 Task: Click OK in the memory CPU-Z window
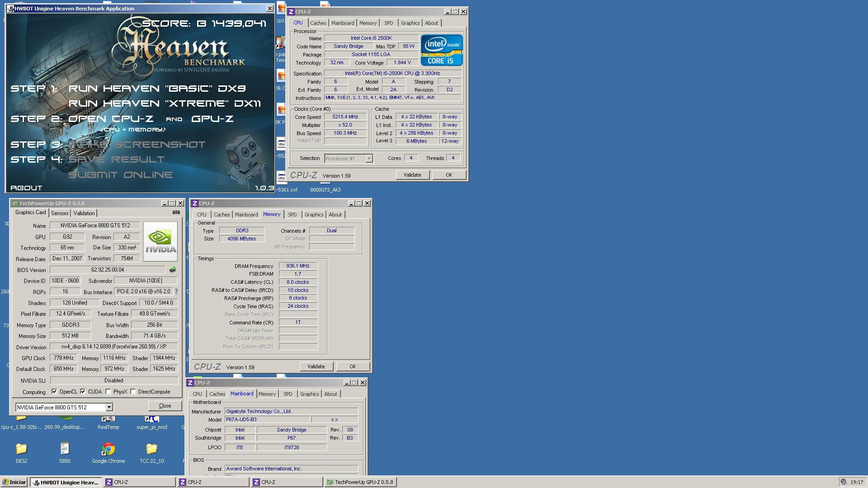[x=353, y=366]
